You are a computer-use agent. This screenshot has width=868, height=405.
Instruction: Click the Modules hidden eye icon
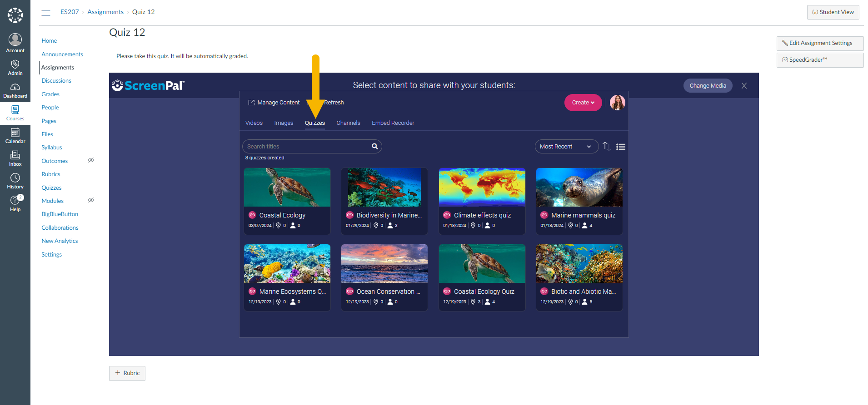91,200
